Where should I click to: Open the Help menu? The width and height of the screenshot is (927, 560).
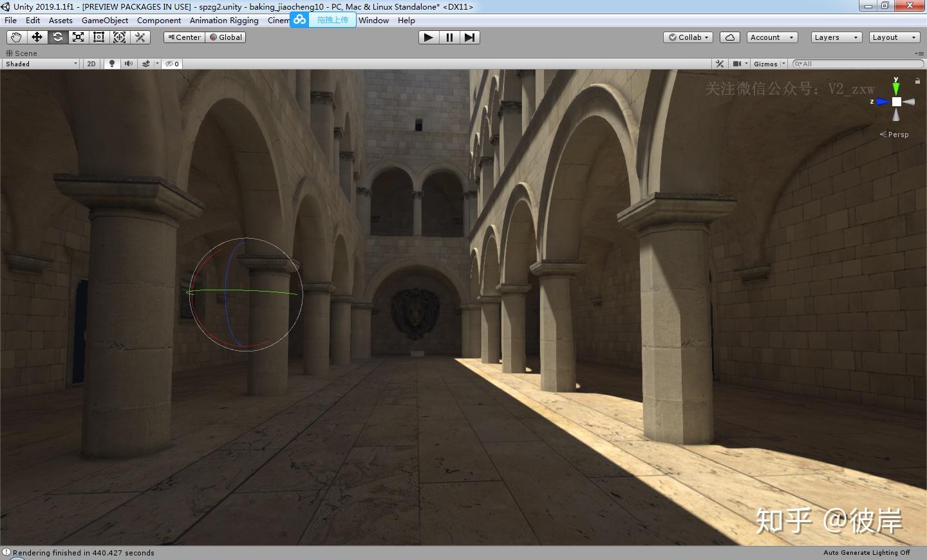click(406, 20)
